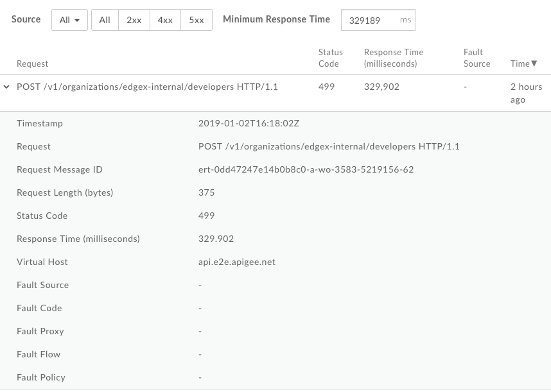Filter by 4xx status codes

[165, 20]
